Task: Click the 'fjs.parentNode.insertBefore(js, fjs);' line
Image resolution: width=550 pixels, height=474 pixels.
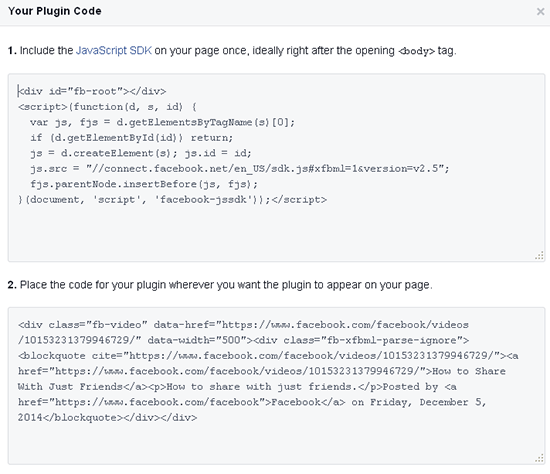Action: coord(144,184)
